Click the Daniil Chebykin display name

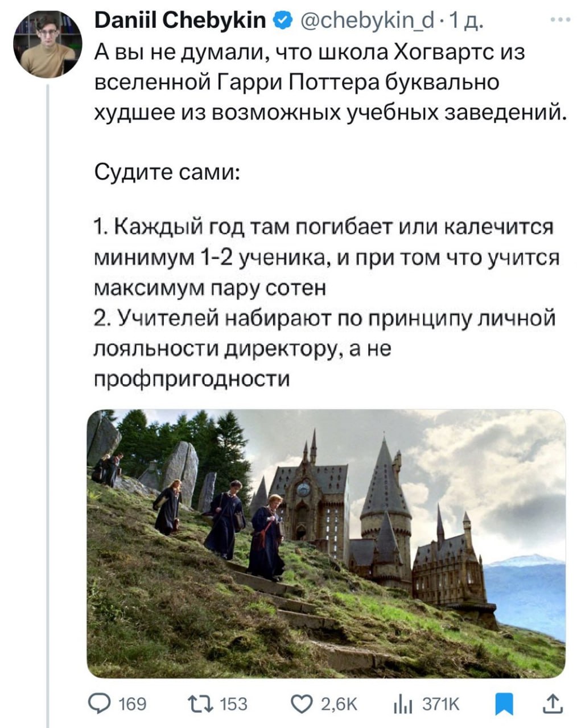pyautogui.click(x=180, y=20)
